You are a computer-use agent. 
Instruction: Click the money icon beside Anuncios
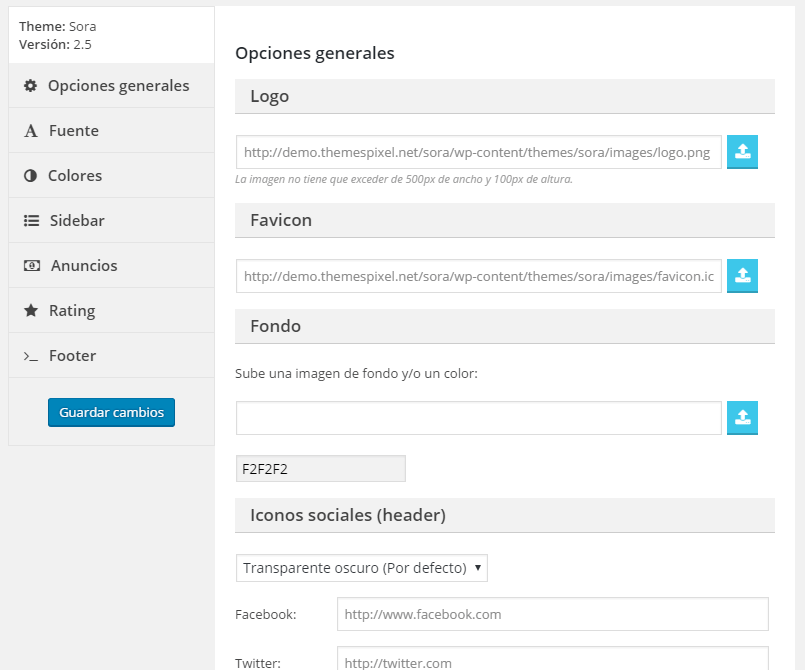point(32,265)
